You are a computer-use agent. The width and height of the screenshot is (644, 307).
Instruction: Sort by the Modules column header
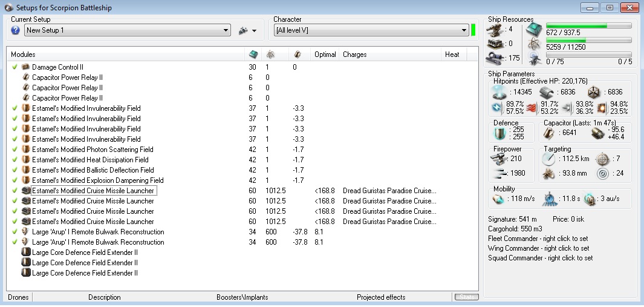23,54
